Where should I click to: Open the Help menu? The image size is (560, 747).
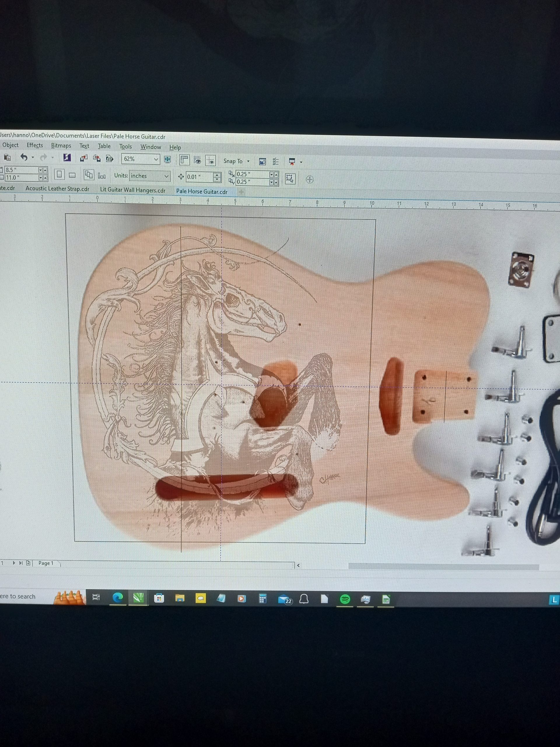coord(175,147)
